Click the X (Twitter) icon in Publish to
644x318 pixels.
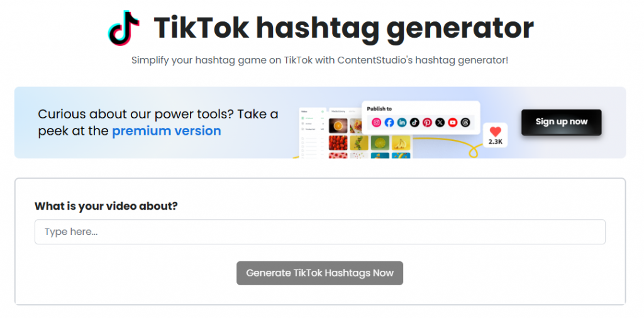pyautogui.click(x=440, y=122)
